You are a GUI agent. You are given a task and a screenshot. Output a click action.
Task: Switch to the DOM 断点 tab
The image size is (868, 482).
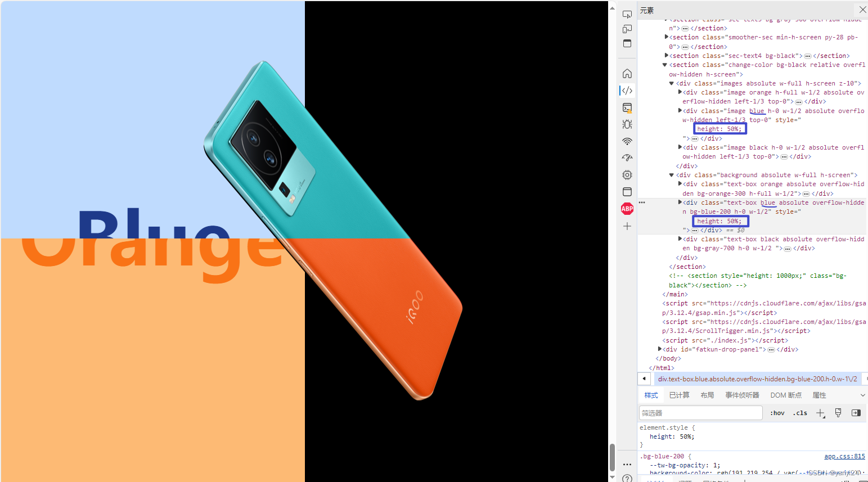click(786, 395)
